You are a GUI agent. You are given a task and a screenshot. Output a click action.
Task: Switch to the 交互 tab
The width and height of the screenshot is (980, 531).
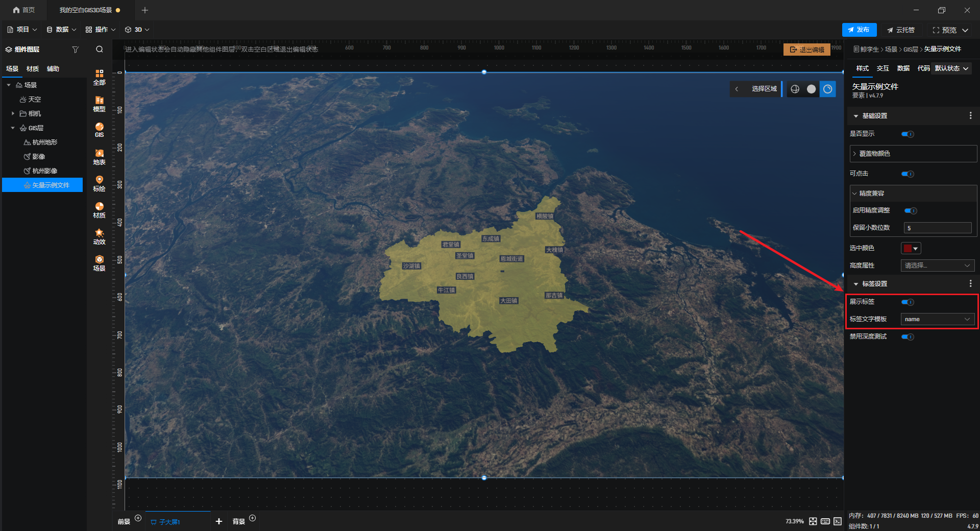click(x=883, y=68)
